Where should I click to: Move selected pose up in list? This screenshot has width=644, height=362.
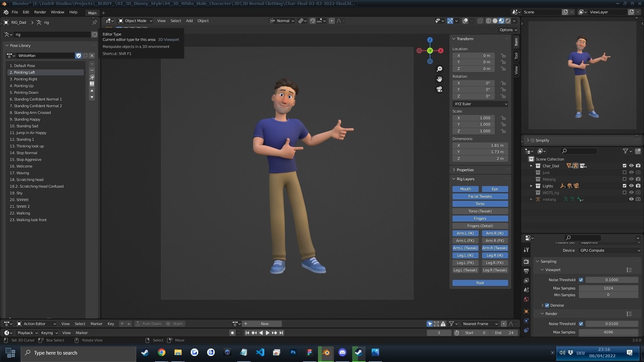(92, 91)
